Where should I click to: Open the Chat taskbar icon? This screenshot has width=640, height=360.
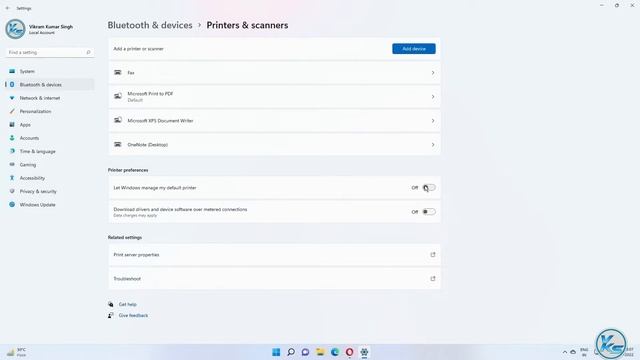(x=305, y=352)
